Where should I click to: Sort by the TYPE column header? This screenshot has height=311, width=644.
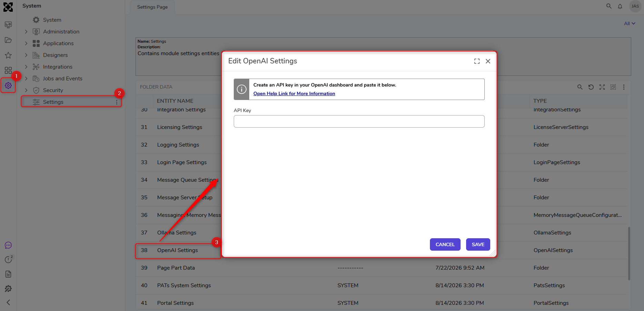click(540, 101)
